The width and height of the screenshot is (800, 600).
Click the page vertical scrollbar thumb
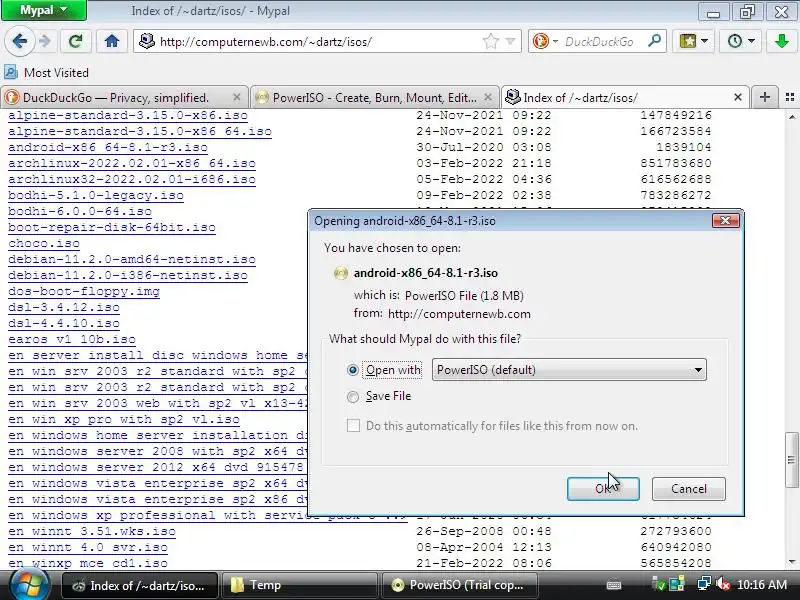[791, 460]
